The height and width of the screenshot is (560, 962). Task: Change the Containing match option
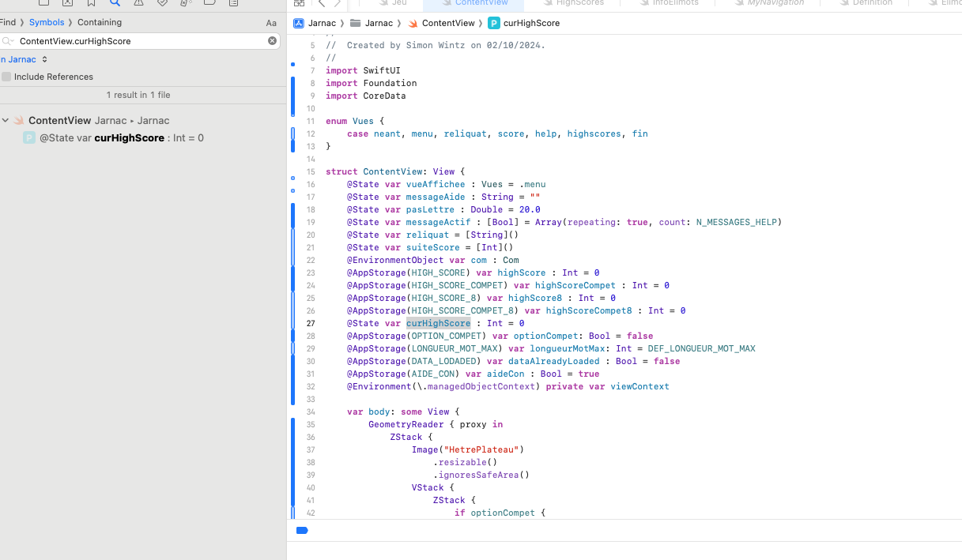coord(100,22)
